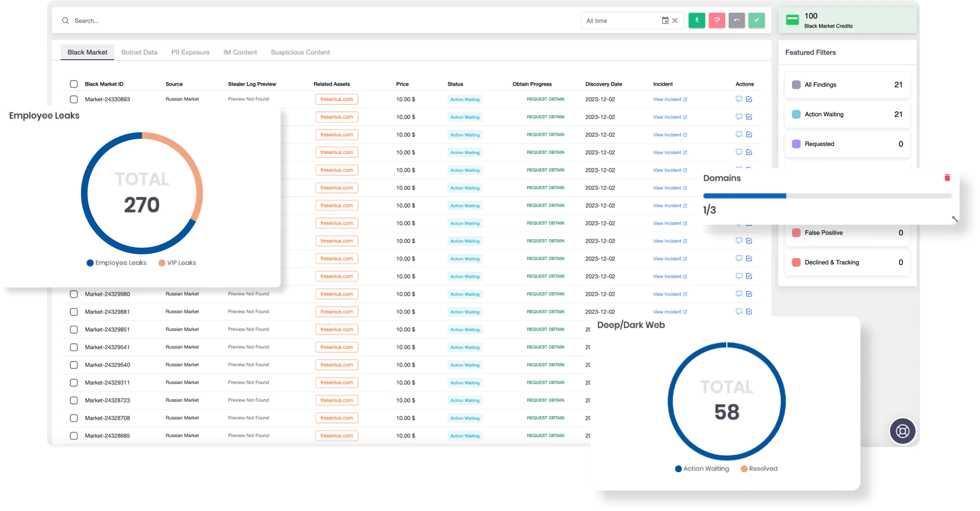Check the select-all checkbox in table header

tap(73, 84)
